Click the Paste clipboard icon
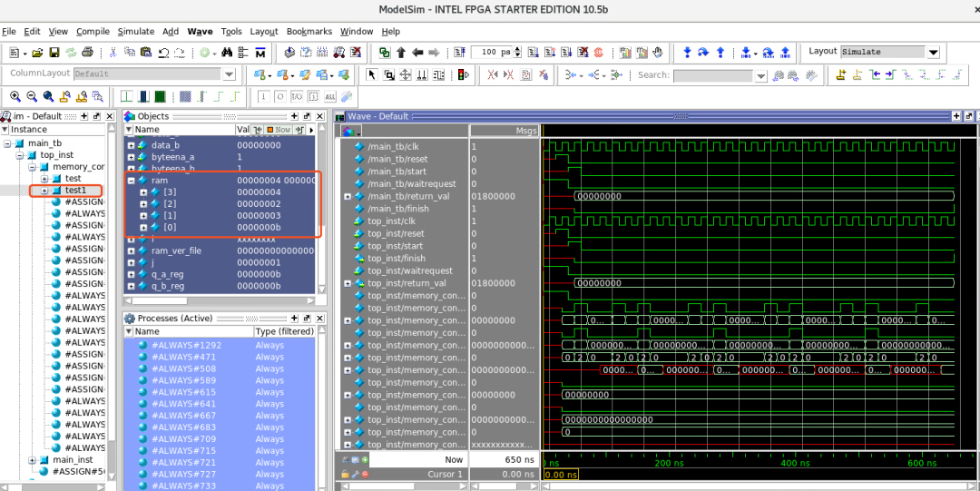The image size is (980, 491). coord(144,53)
